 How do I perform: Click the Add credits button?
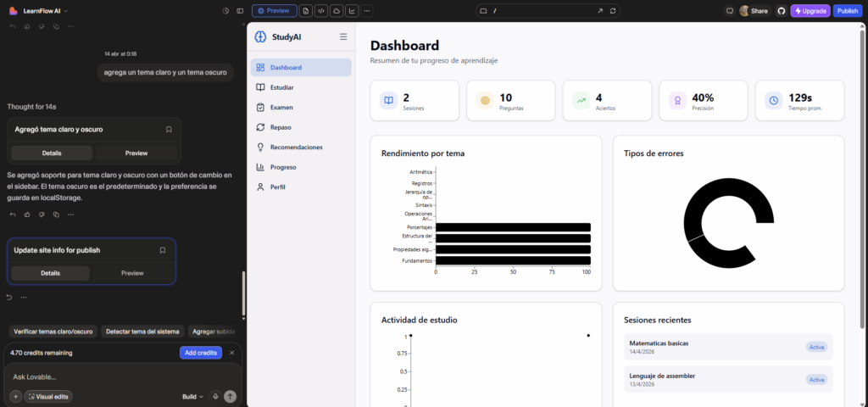(x=200, y=353)
